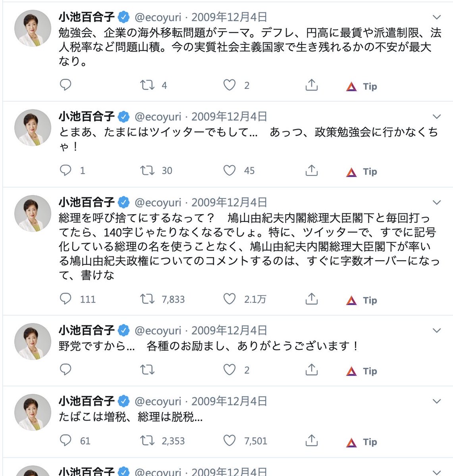
Task: Reply to the たばこは増税 tweet
Action: [66, 441]
